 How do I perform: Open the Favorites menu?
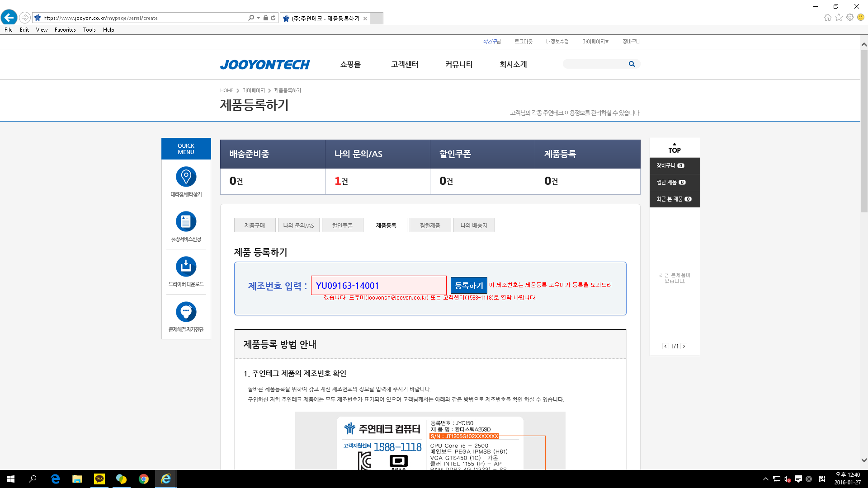point(65,30)
